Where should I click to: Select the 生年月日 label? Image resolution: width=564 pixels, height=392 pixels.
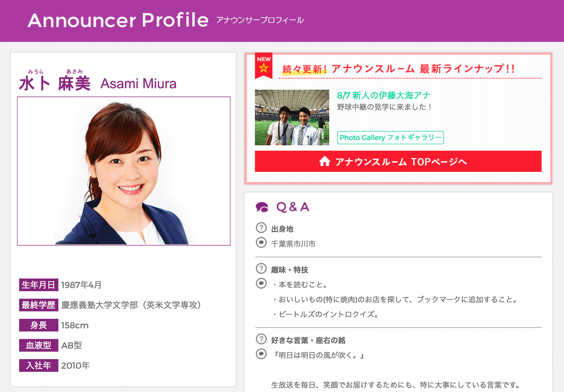click(x=39, y=285)
